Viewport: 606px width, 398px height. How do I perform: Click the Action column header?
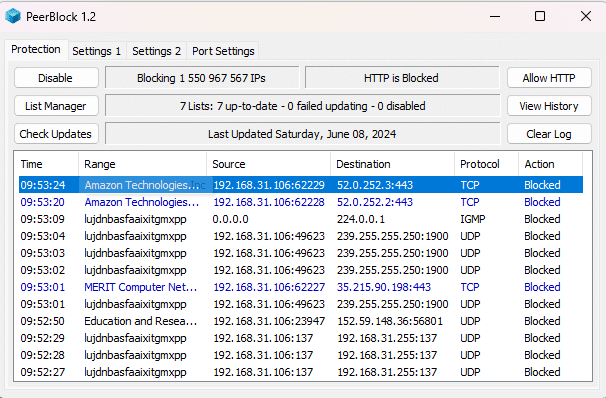pos(550,164)
